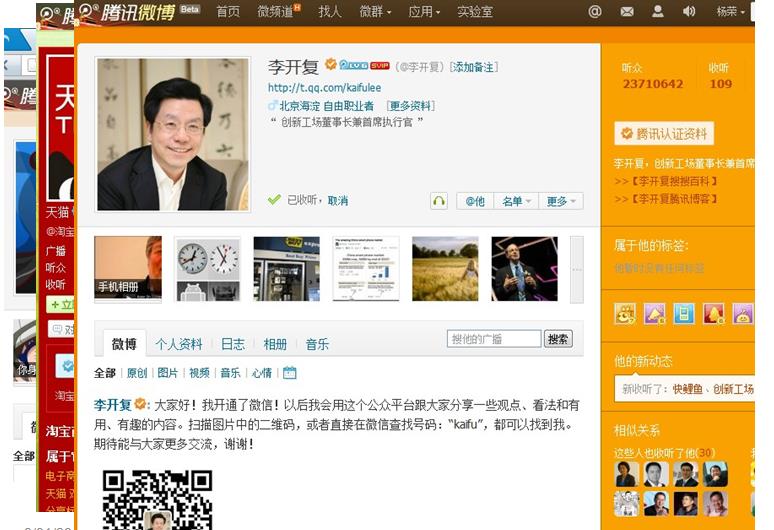Click the QR code image in the post
This screenshot has width=774, height=530.
157,499
